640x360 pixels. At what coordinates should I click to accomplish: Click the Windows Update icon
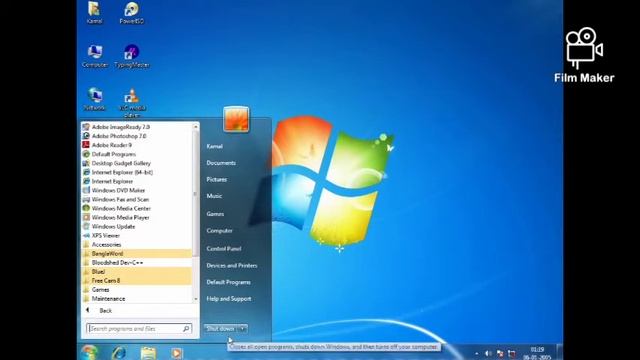[x=86, y=227]
